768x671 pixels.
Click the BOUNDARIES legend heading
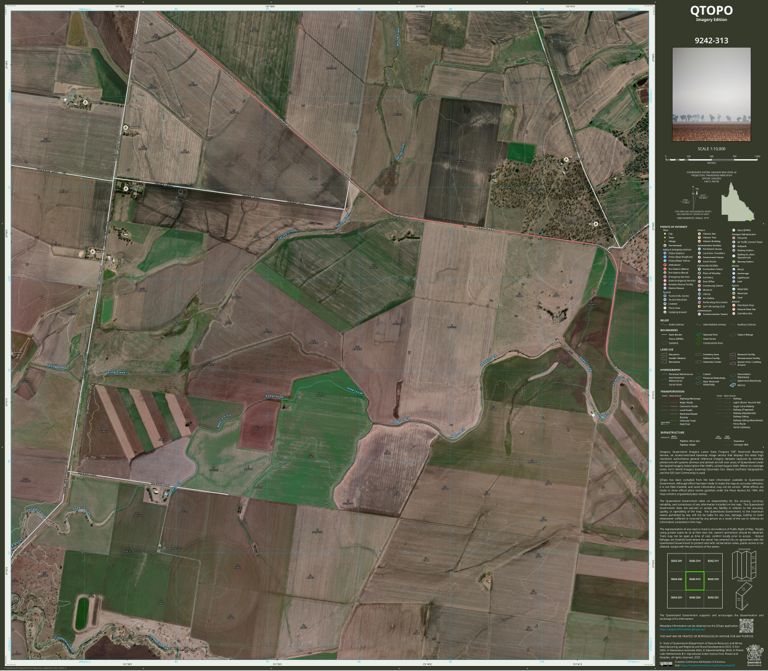coord(669,330)
